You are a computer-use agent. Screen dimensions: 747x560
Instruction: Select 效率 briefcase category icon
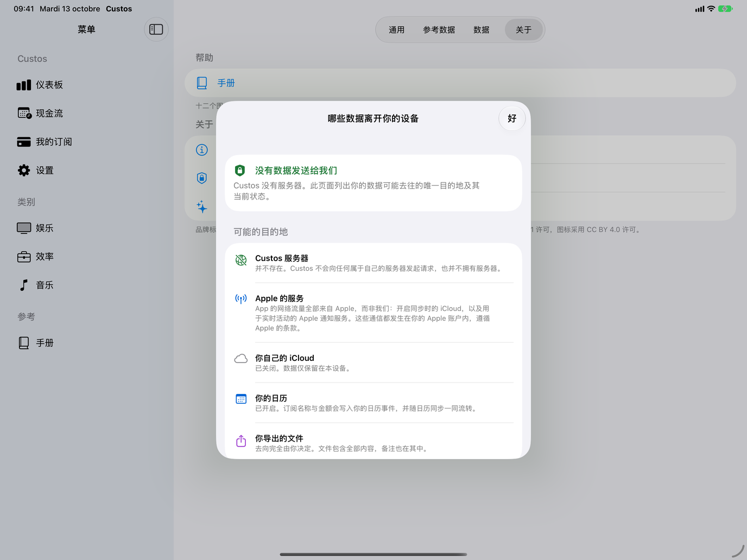24,257
